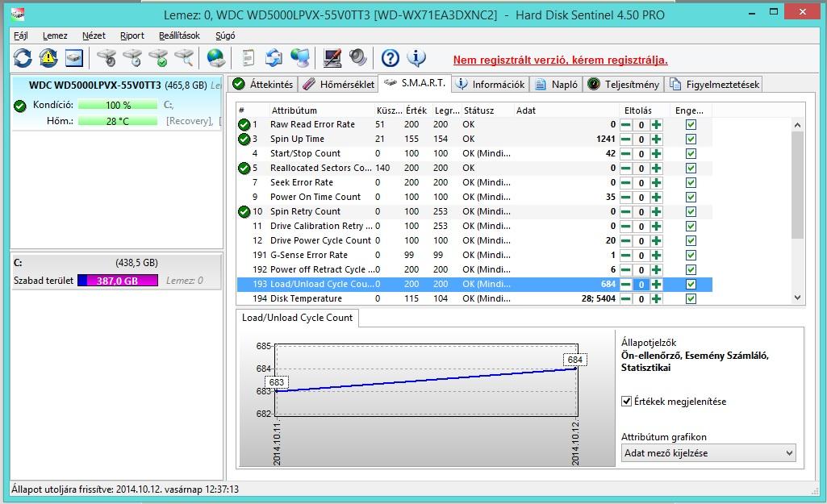Uncheck the Értékek megjelenítése checkbox
Image resolution: width=827 pixels, height=504 pixels.
(x=627, y=402)
